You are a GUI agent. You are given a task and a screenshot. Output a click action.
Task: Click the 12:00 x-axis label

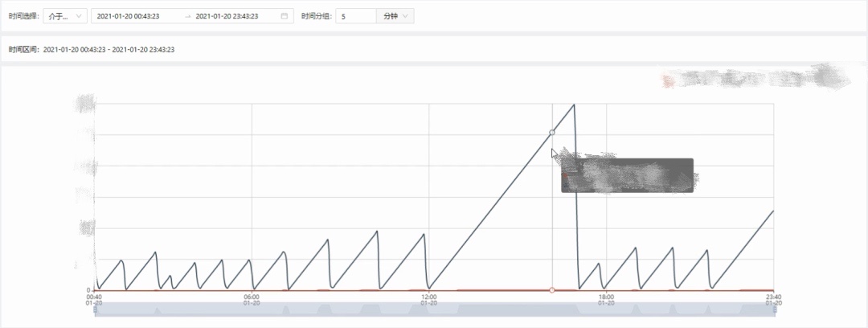coord(428,299)
